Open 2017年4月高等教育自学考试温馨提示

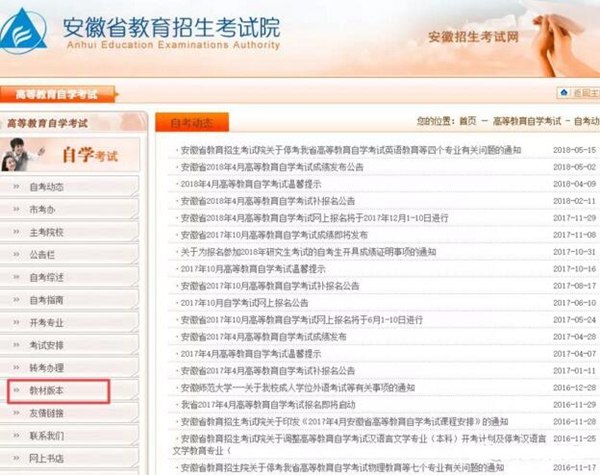(x=251, y=354)
